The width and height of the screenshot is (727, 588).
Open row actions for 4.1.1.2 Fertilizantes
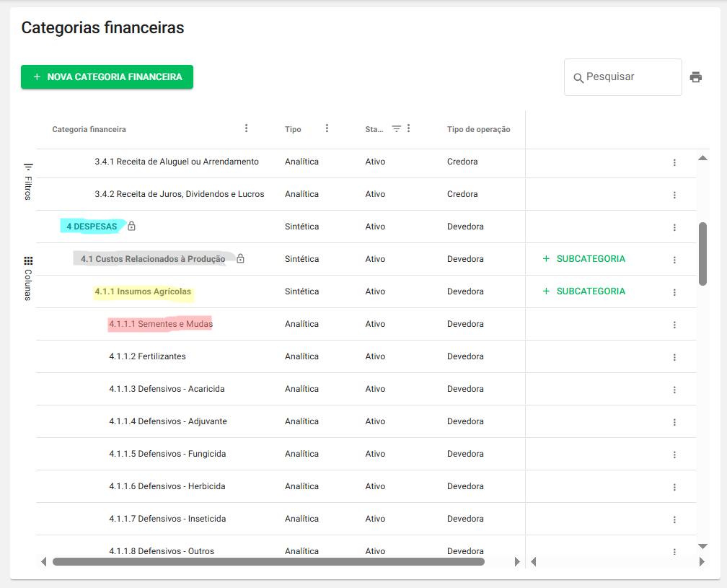[x=674, y=357]
